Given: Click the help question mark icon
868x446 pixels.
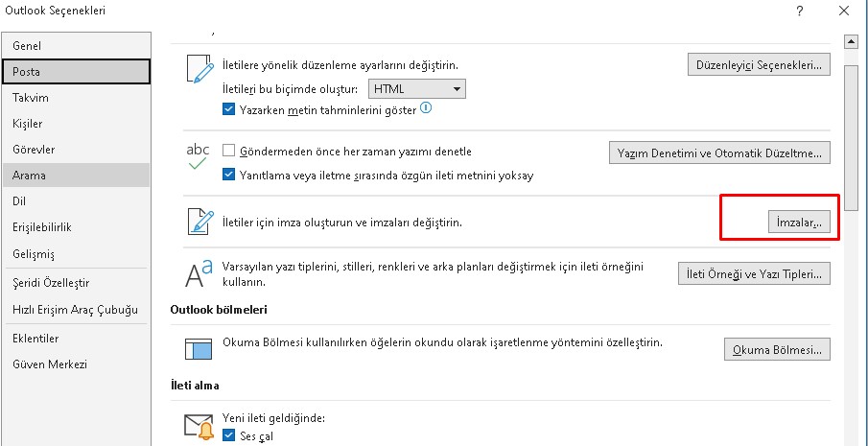Looking at the screenshot, I should click(800, 12).
